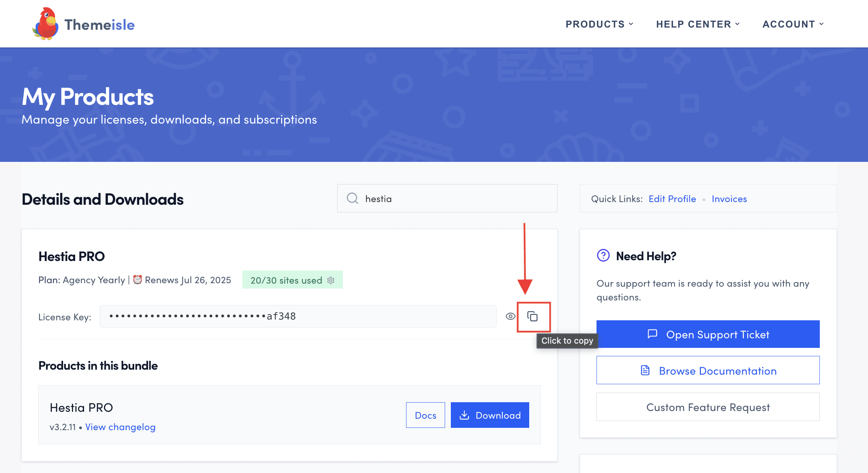Click chat bubble icon on support ticket button
Image resolution: width=868 pixels, height=473 pixels.
click(652, 334)
